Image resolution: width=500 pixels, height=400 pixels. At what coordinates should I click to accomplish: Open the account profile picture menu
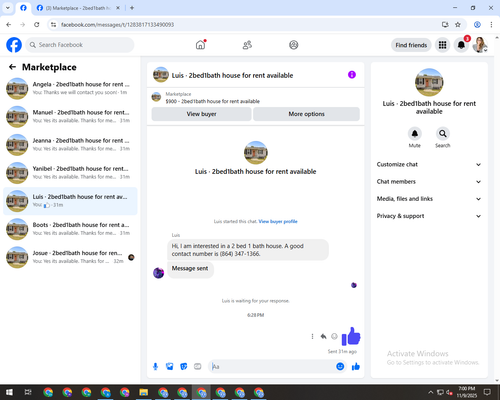[x=480, y=45]
